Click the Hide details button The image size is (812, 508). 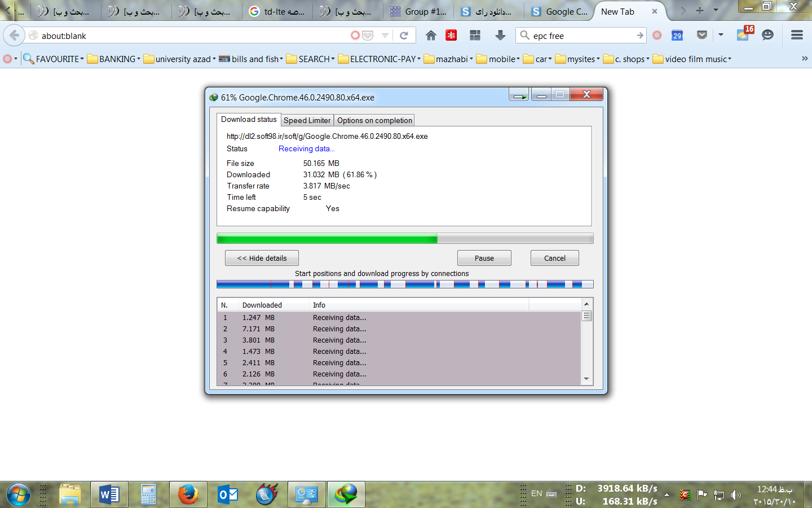click(262, 258)
